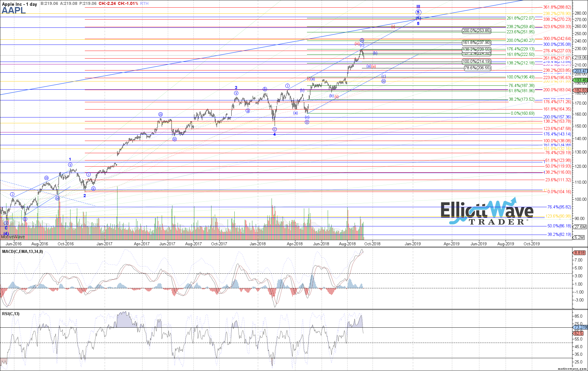
Task: Click the 138.2%(212.18) Fibonacci label
Action: pyautogui.click(x=521, y=63)
